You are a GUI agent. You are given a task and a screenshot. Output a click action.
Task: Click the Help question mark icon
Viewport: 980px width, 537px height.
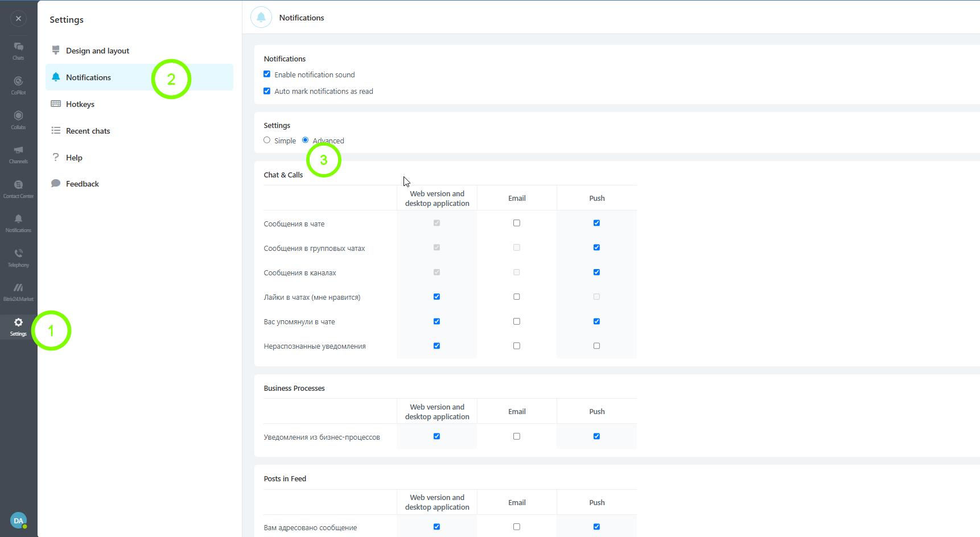tap(56, 157)
